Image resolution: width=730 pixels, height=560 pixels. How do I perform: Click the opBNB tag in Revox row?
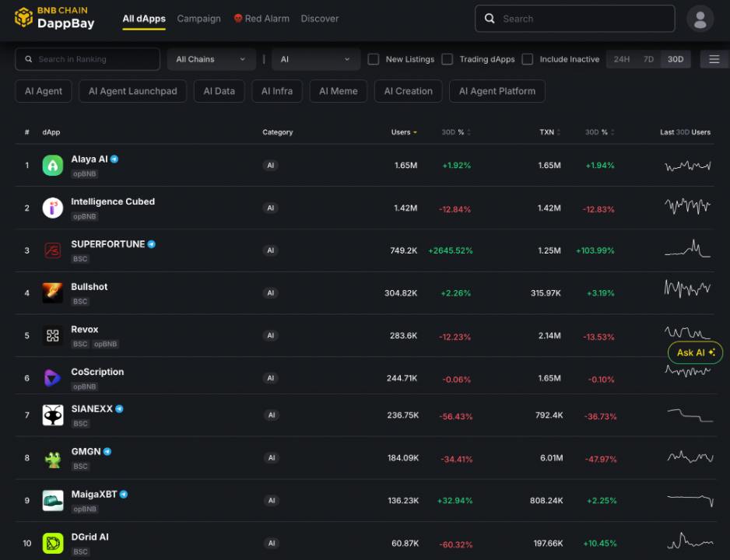point(105,345)
